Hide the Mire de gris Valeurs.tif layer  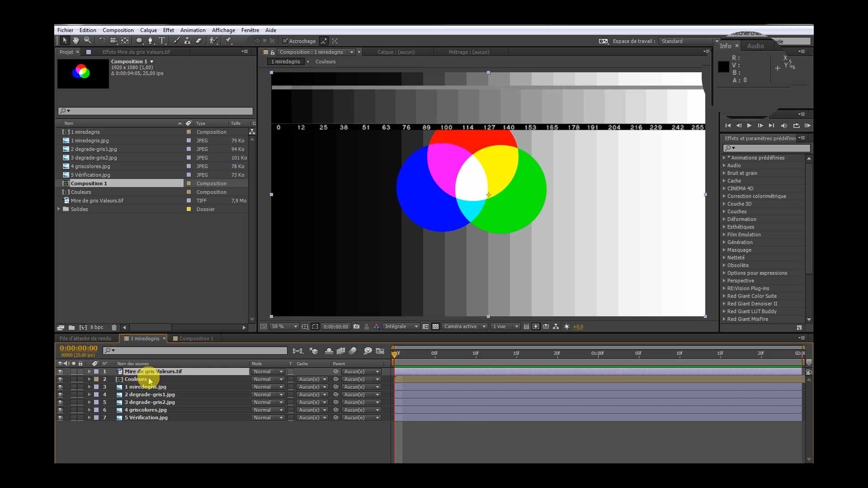(60, 371)
